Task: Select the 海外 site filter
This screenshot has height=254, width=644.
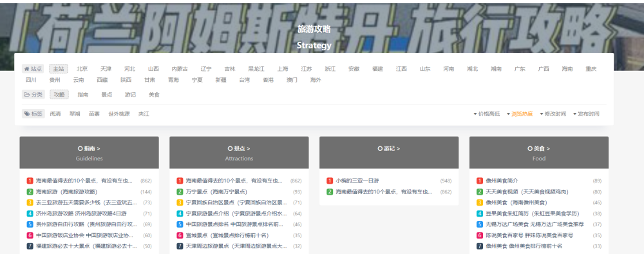Action: click(316, 80)
